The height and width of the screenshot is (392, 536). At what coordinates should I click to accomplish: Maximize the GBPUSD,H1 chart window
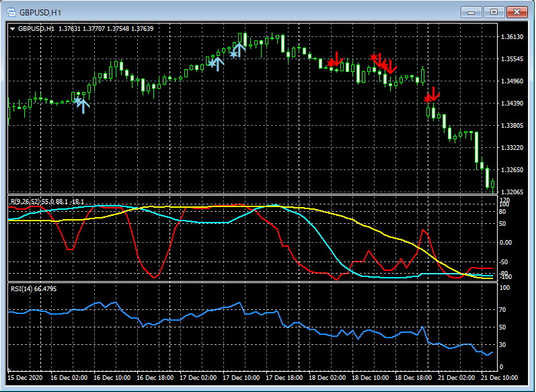point(495,12)
